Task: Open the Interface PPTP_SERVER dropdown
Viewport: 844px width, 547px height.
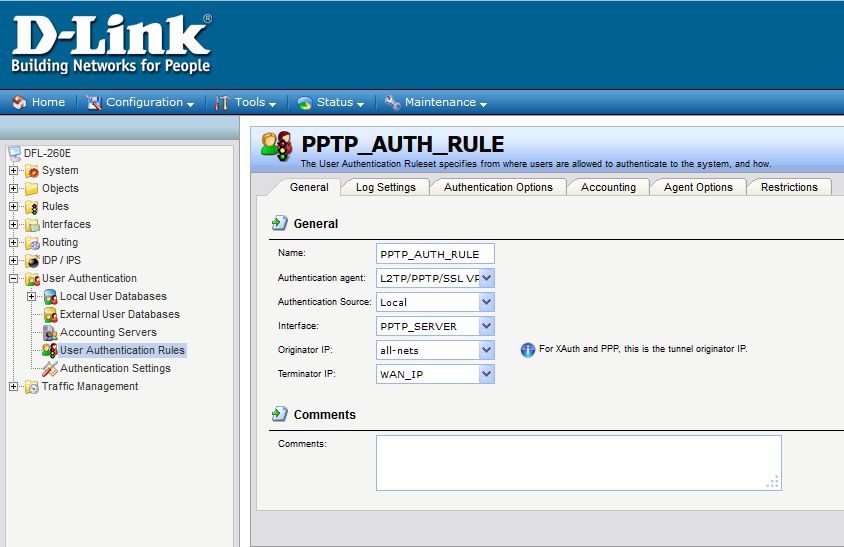Action: [487, 326]
